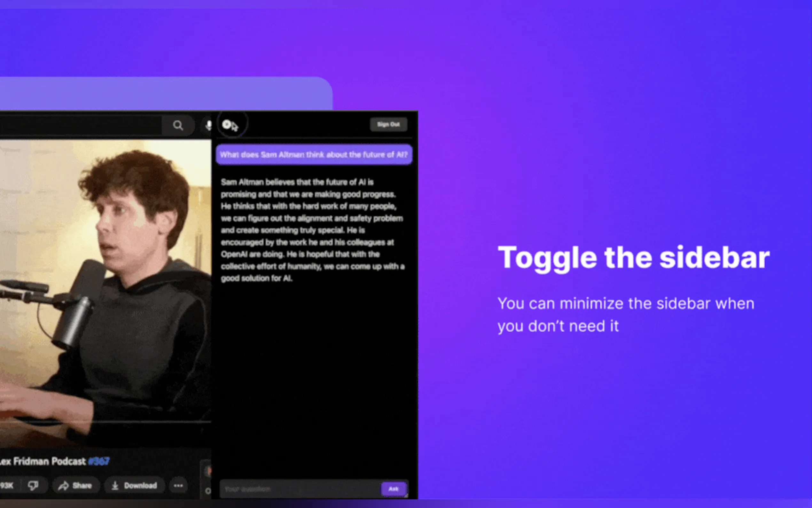Click the Share arrow button
This screenshot has width=812, height=508.
[75, 485]
